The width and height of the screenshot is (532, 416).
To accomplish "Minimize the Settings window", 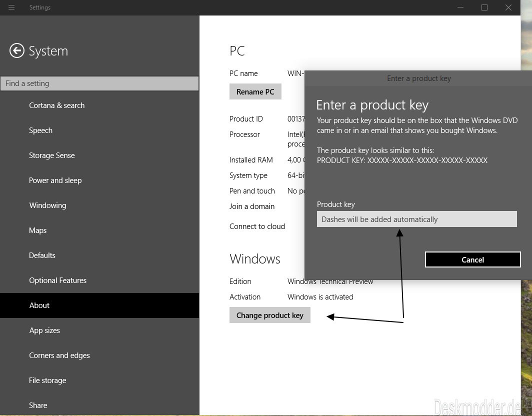I will (x=460, y=7).
